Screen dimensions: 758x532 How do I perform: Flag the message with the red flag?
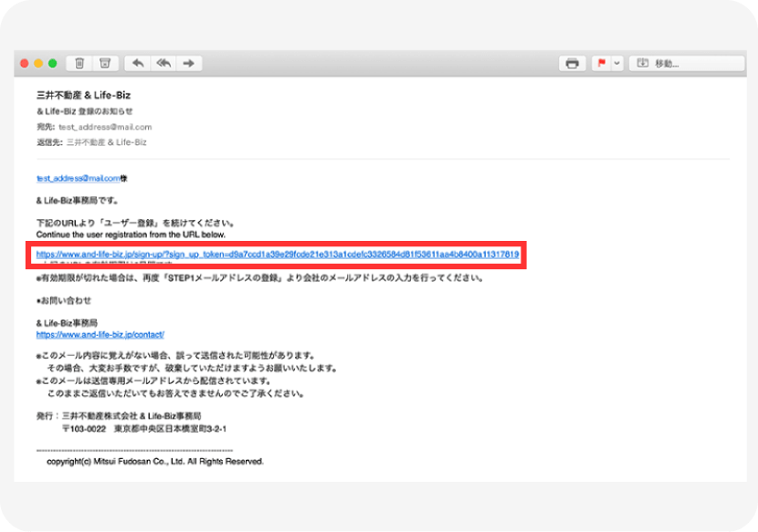[x=601, y=63]
